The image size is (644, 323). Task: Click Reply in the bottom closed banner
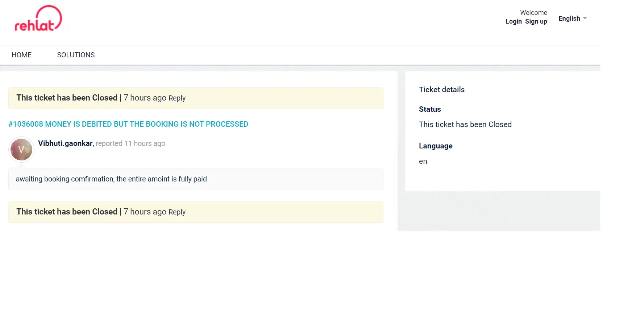click(x=177, y=212)
